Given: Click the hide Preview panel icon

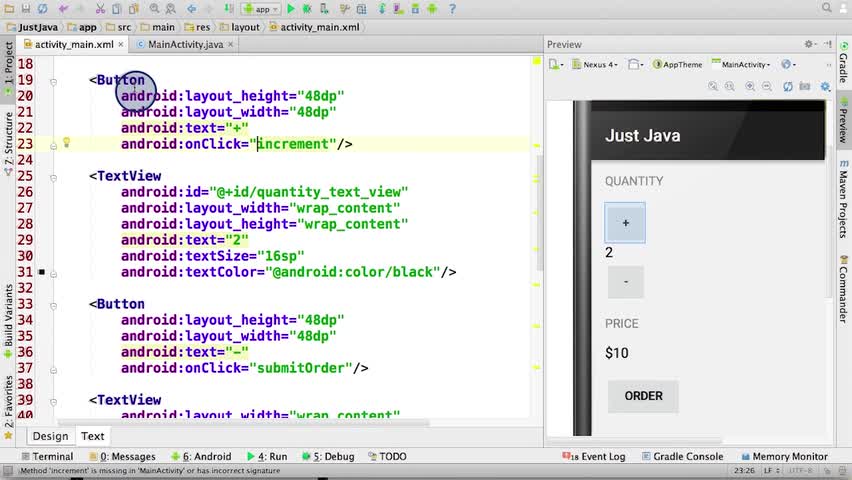Looking at the screenshot, I should click(x=828, y=44).
